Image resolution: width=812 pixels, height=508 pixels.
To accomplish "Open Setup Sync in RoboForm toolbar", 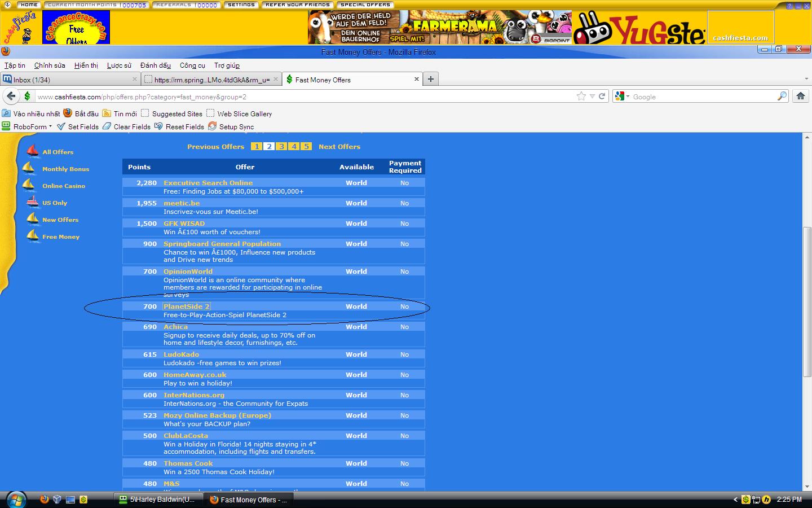I will tap(231, 126).
